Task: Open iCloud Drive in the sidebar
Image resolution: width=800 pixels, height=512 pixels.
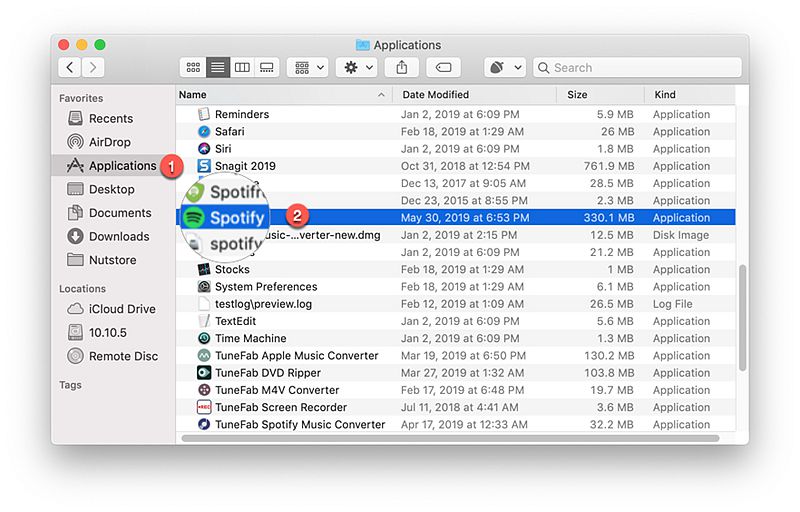Action: click(111, 309)
